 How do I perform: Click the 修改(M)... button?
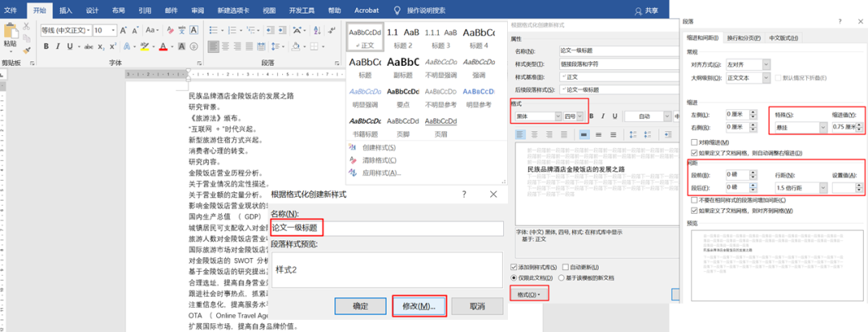point(419,306)
